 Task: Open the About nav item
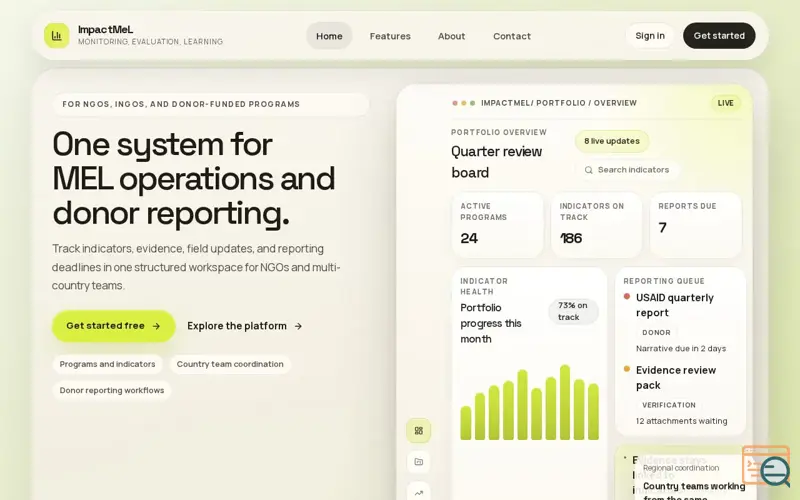tap(452, 36)
